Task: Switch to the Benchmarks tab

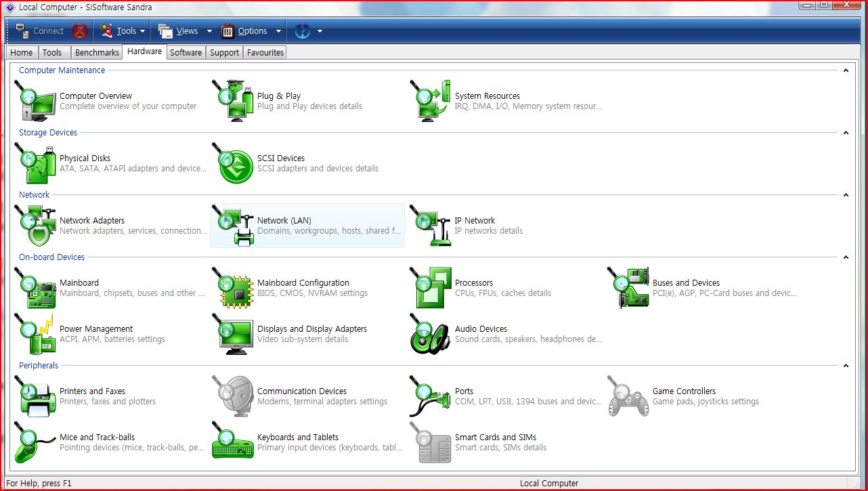Action: click(97, 52)
